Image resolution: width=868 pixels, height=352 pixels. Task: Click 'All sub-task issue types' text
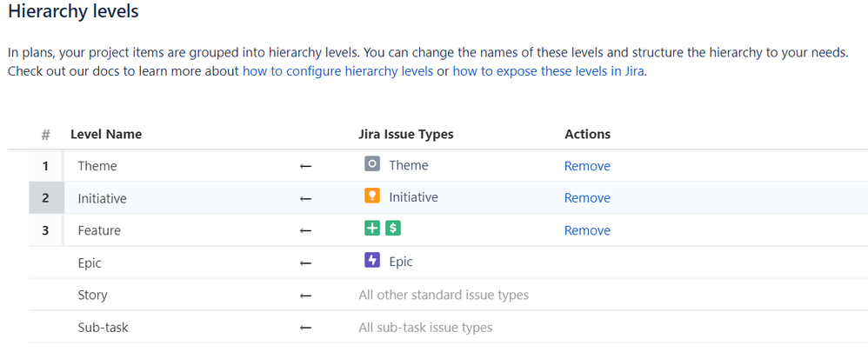pos(425,328)
